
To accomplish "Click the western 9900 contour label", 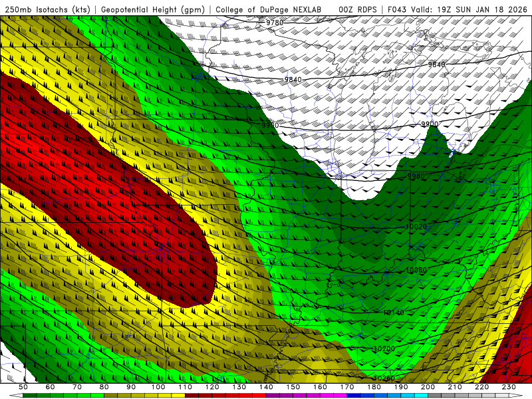I will pyautogui.click(x=270, y=125).
